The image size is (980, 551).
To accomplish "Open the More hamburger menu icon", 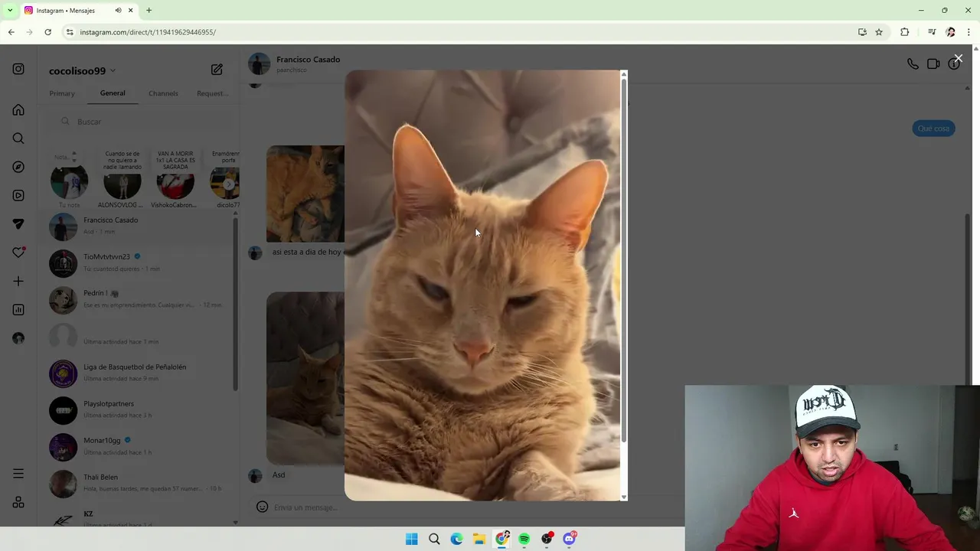I will [x=18, y=474].
